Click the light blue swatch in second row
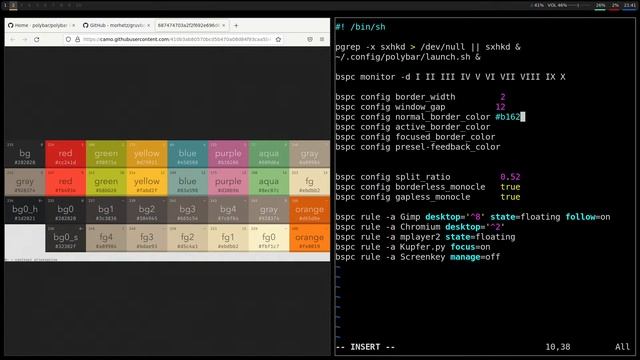 (x=187, y=182)
